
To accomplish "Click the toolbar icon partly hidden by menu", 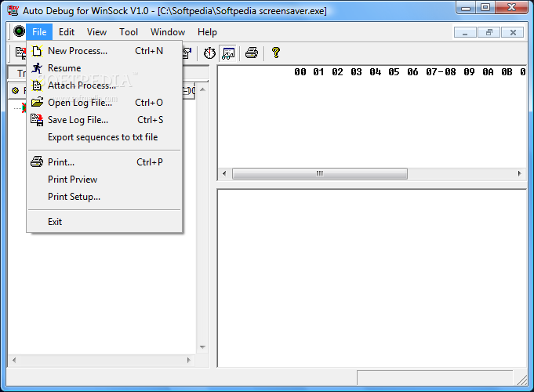I will [x=187, y=53].
